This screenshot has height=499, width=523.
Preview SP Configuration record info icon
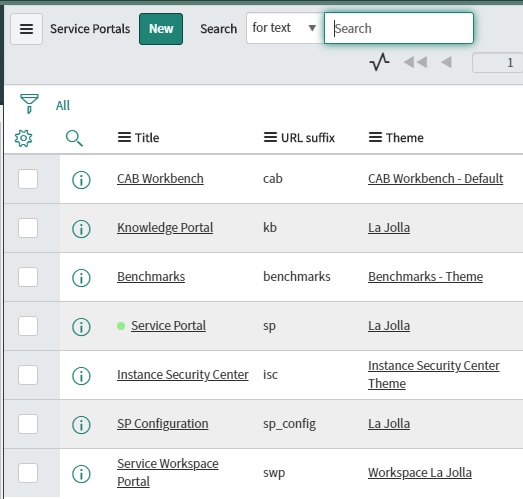point(81,425)
